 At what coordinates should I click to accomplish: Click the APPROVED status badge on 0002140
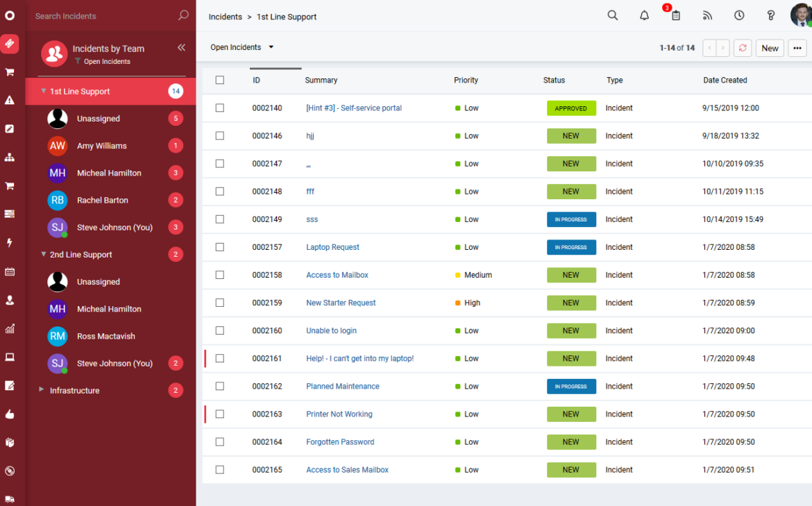pos(570,108)
